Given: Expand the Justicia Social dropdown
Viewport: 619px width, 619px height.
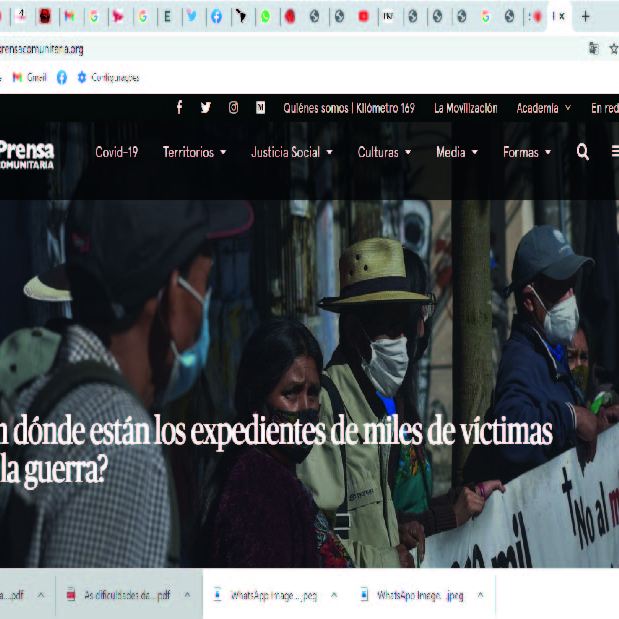Looking at the screenshot, I should point(292,152).
